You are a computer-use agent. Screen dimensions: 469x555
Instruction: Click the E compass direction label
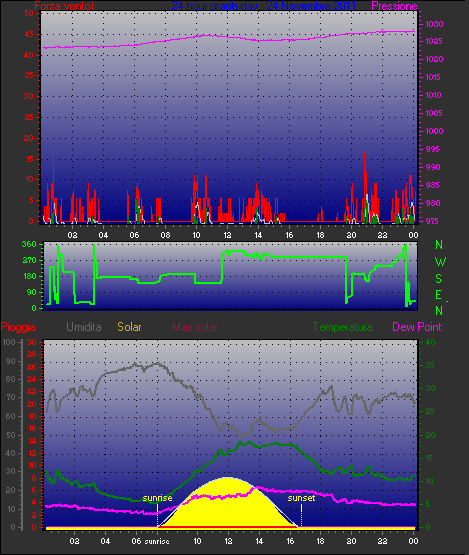click(x=438, y=295)
